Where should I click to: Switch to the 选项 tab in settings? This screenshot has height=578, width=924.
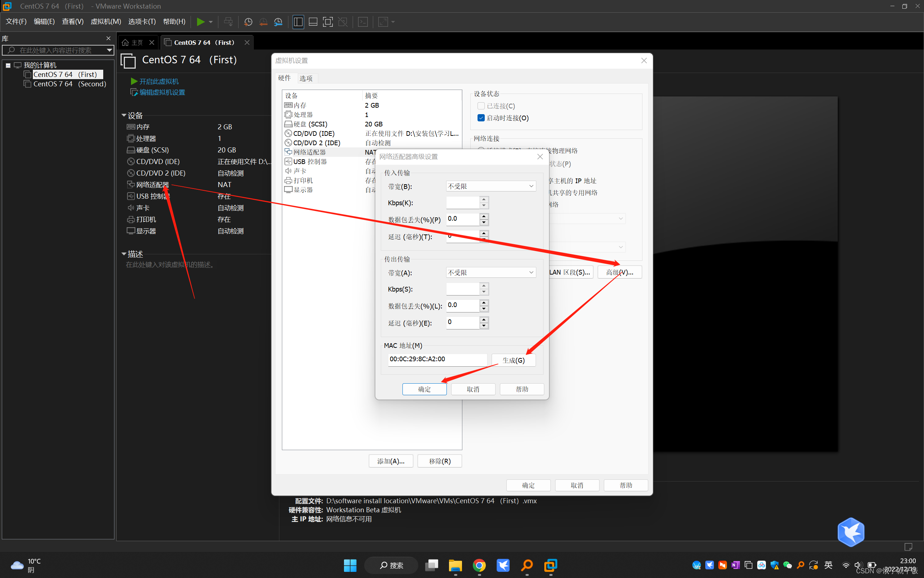click(x=306, y=78)
